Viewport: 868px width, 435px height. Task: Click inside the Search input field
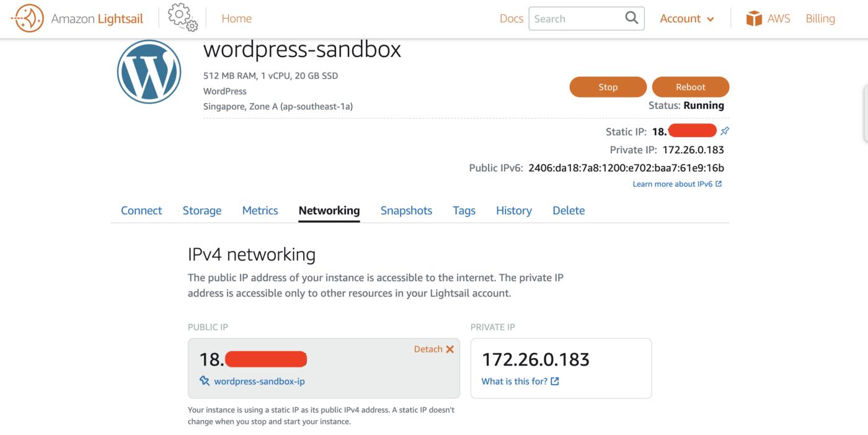(577, 18)
